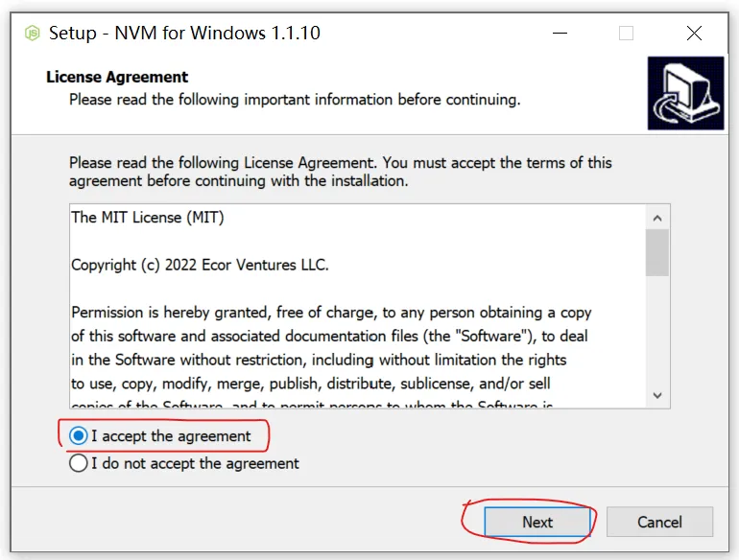The height and width of the screenshot is (560, 739).
Task: Cancel the NVM installation
Action: pyautogui.click(x=659, y=523)
